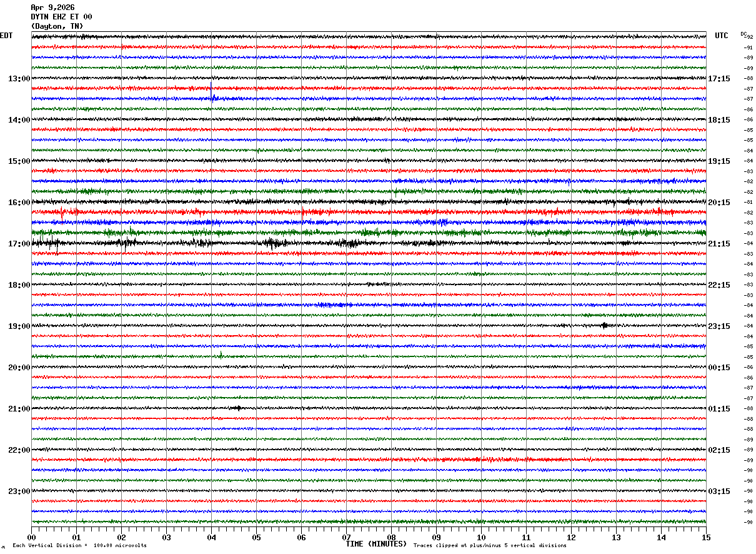Screen dimensions: 756x554
Task: Click the 'Each Vertical Division = 100.00 microvolts' note
Action: (x=79, y=546)
